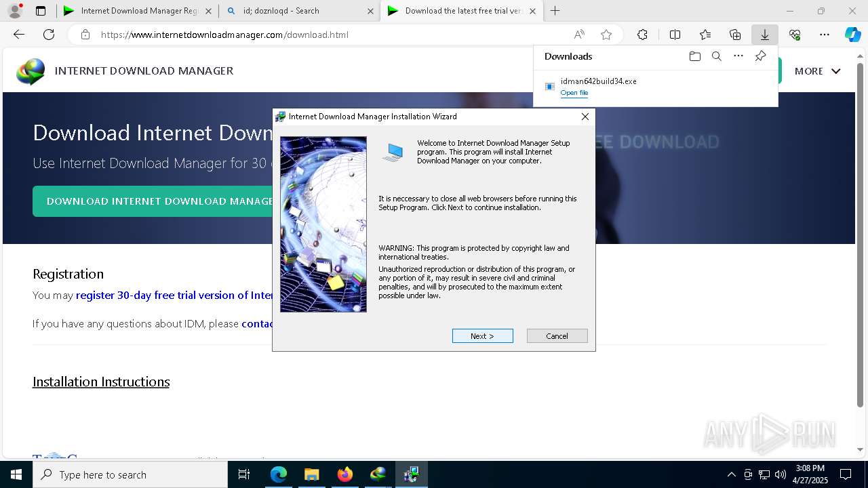This screenshot has height=488, width=868.
Task: Click the wizard globe artwork image
Action: (323, 224)
